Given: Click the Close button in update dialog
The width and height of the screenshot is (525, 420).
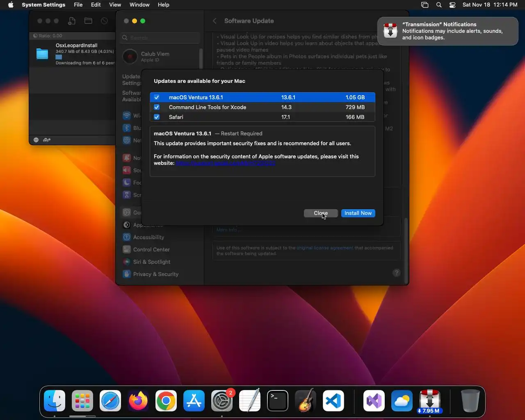Looking at the screenshot, I should (x=321, y=213).
